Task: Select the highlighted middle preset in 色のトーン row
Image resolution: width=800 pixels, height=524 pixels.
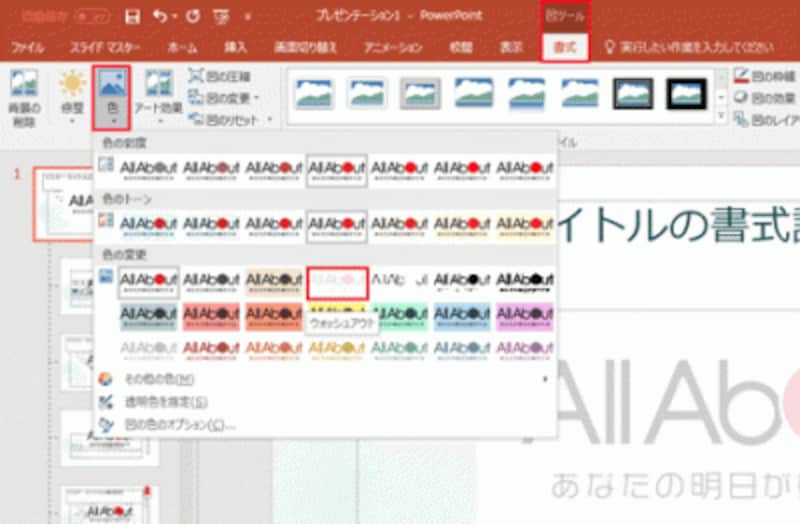Action: [337, 226]
